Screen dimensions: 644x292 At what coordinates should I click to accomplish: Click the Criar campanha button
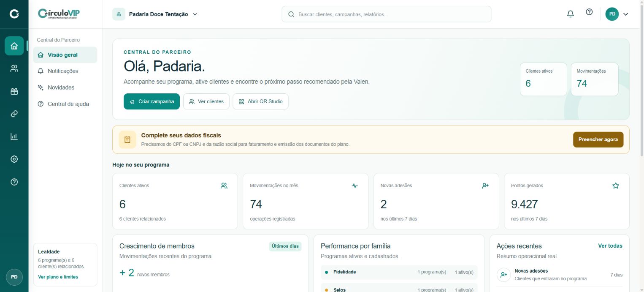point(152,101)
